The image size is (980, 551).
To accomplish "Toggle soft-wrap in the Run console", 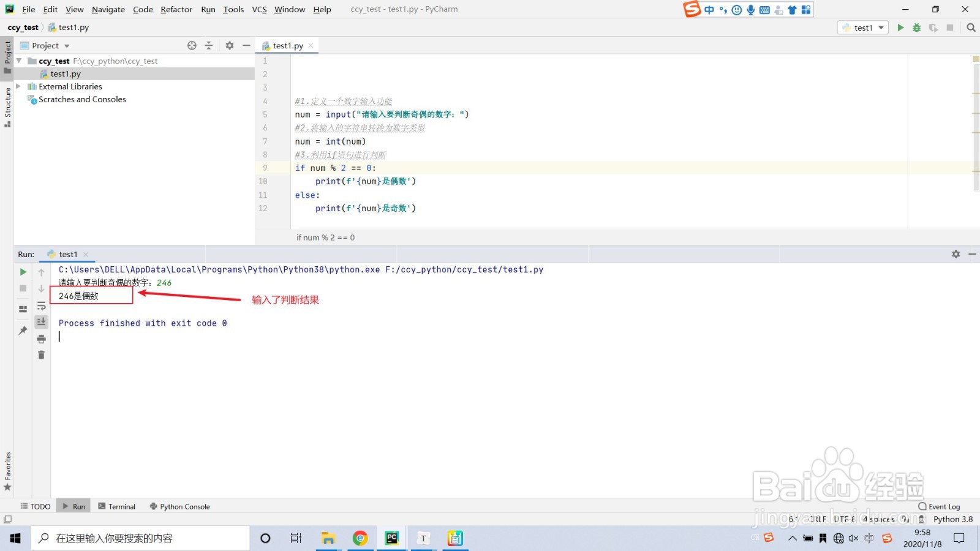I will [41, 305].
